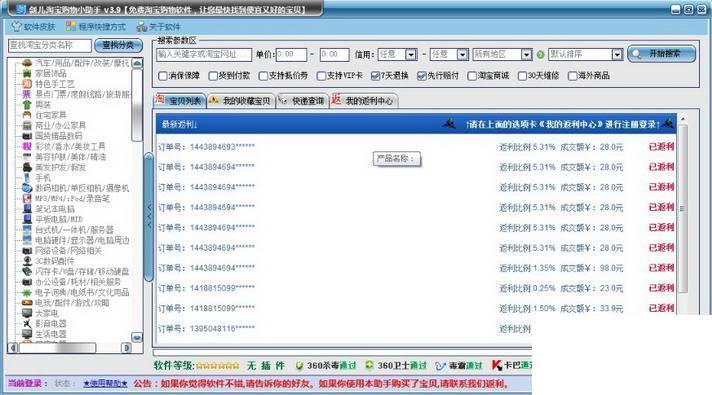This screenshot has width=712, height=395.
Task: Open the 快递查询 tab
Action: pos(302,100)
